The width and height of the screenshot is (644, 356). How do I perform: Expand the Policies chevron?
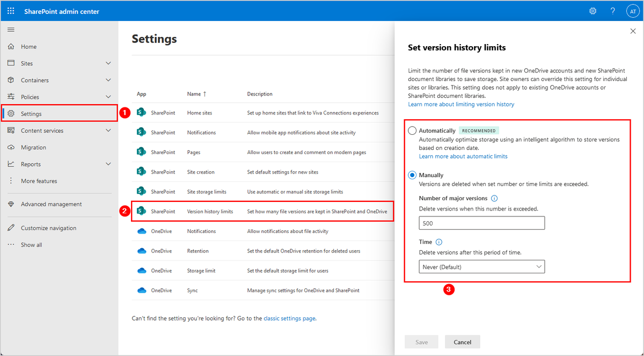(x=108, y=97)
